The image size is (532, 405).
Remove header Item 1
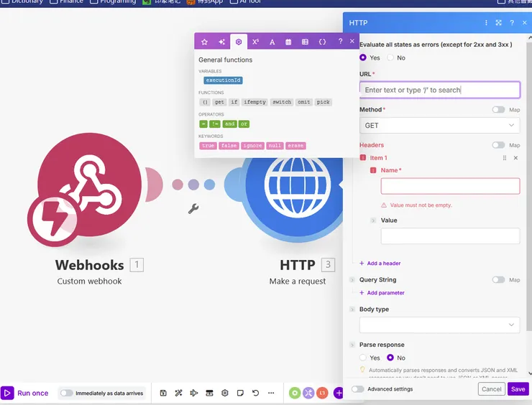[515, 158]
